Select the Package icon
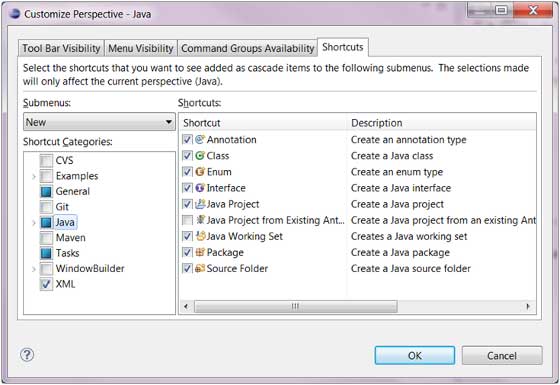The height and width of the screenshot is (385, 560). pos(200,252)
